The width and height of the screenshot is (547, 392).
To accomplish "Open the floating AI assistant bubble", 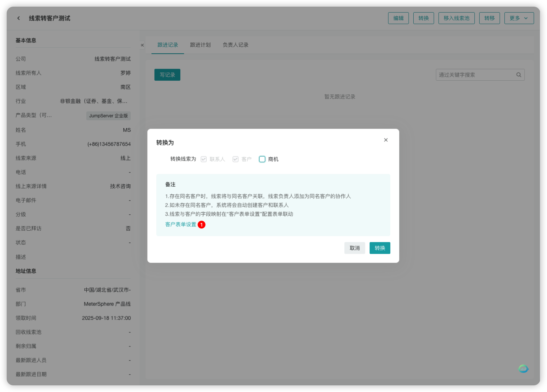I will coord(523,368).
